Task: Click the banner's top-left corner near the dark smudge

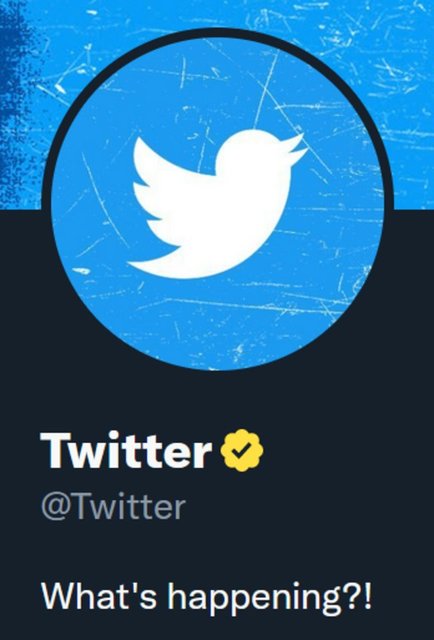Action: (8, 8)
